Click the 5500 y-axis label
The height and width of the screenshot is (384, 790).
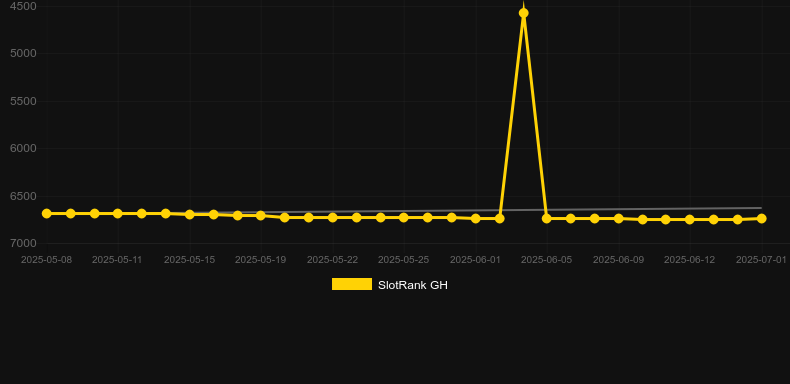tap(23, 101)
